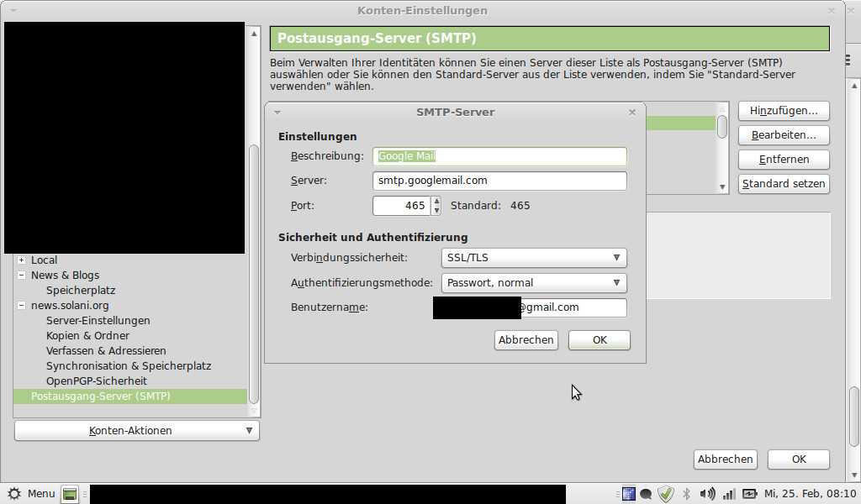The height and width of the screenshot is (504, 861).
Task: Open the Authentifizierungsmethode dropdown
Action: coord(534,283)
